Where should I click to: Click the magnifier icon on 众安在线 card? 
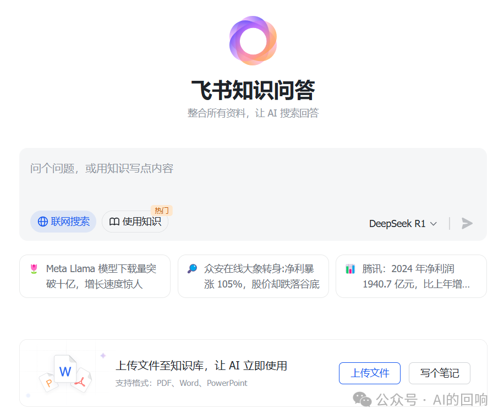click(x=192, y=268)
